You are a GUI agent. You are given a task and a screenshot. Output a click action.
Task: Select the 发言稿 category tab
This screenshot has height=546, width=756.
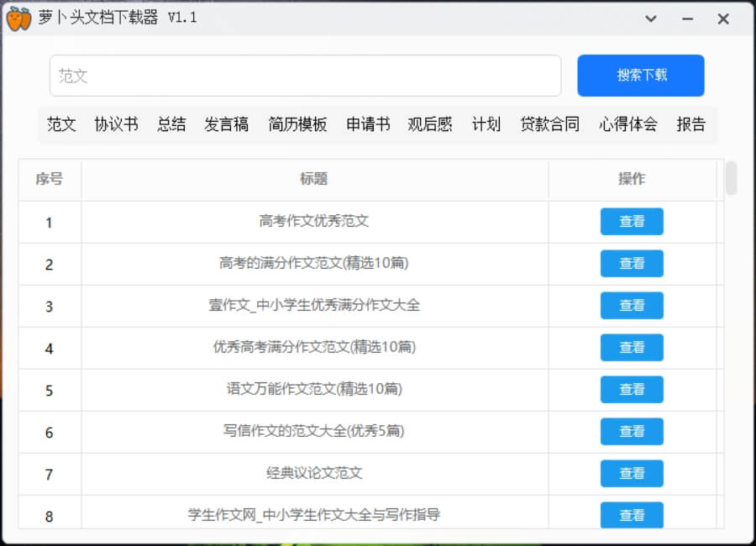[x=227, y=124]
